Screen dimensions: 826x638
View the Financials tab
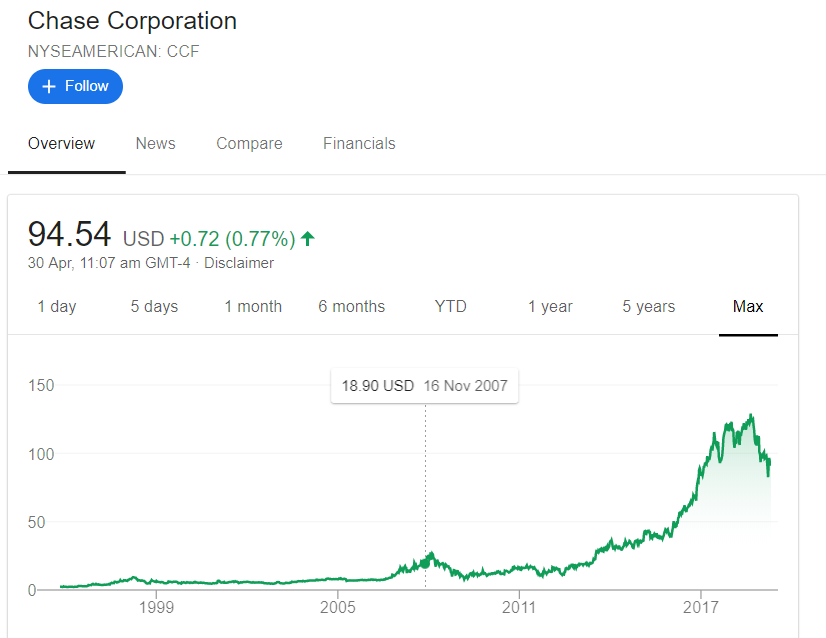[x=359, y=144]
